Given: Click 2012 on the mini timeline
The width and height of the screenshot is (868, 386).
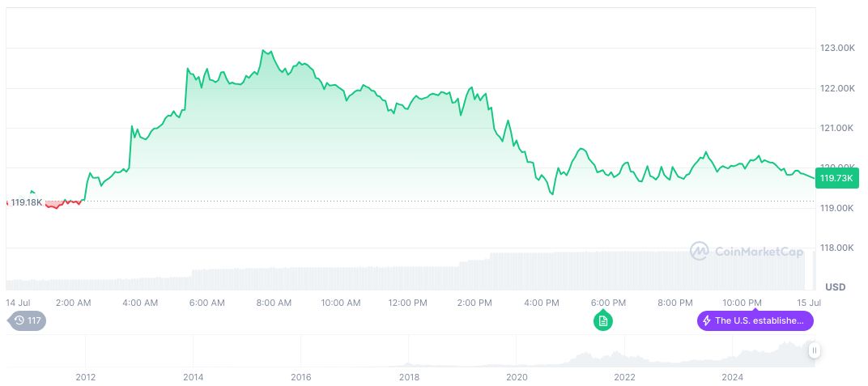Looking at the screenshot, I should pyautogui.click(x=85, y=377).
